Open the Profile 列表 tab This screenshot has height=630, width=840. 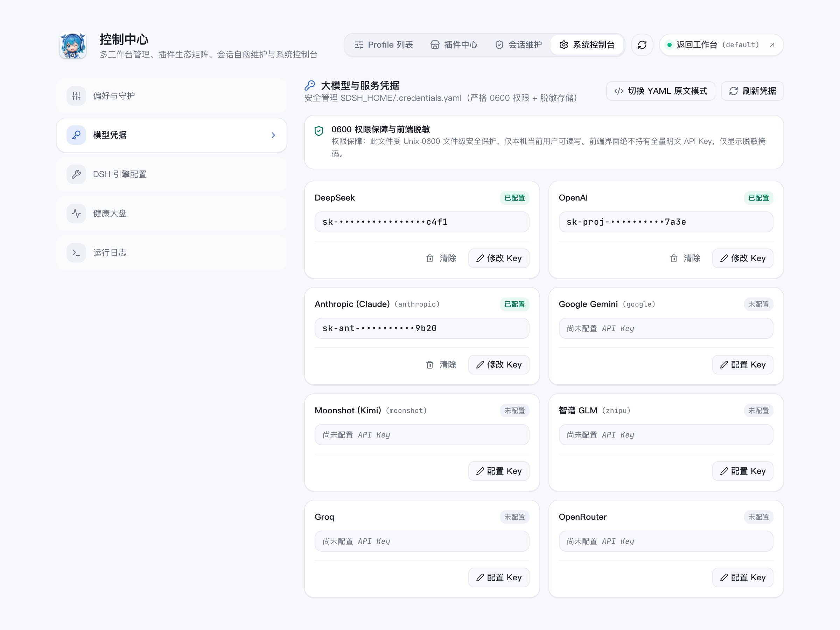pyautogui.click(x=384, y=45)
